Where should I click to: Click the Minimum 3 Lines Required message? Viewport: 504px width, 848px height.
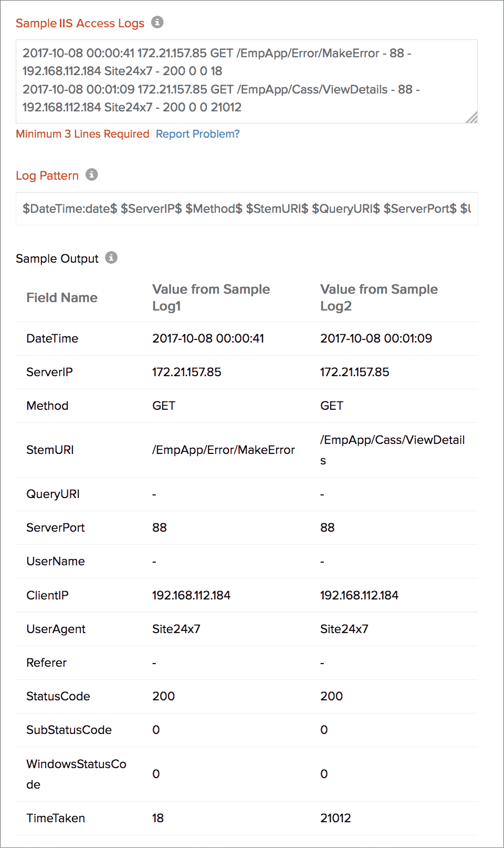(82, 134)
